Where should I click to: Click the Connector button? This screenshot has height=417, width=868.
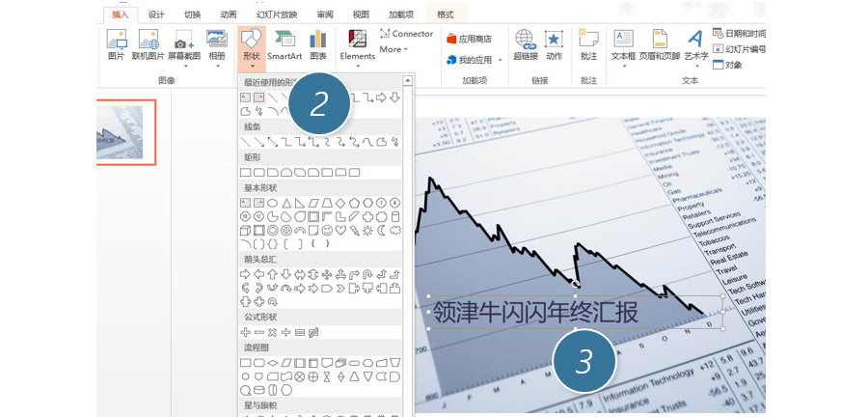(406, 34)
